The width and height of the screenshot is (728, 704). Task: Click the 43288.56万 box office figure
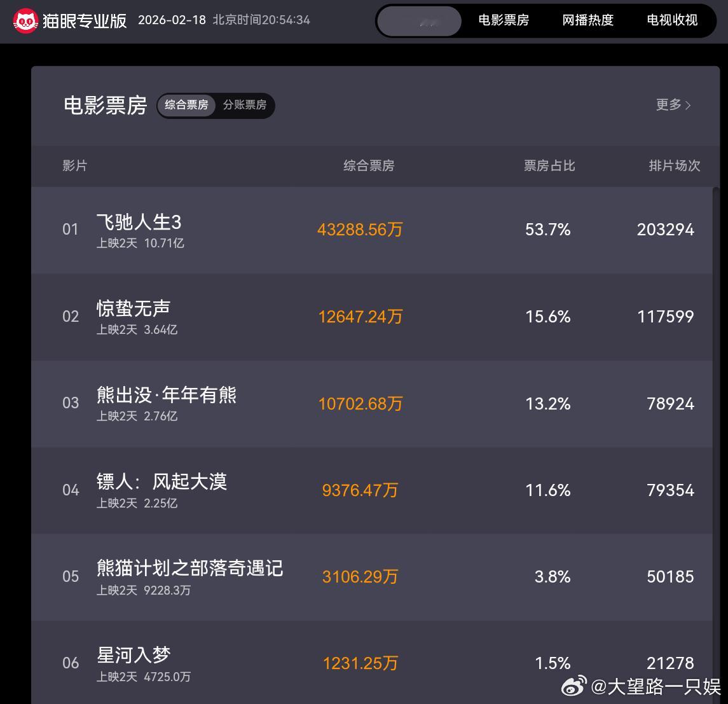coord(360,230)
